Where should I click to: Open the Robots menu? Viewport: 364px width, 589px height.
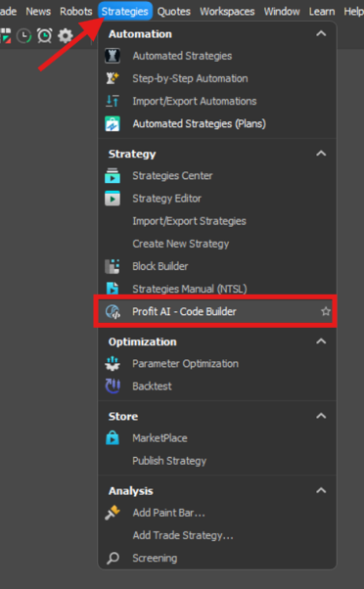[x=76, y=12]
